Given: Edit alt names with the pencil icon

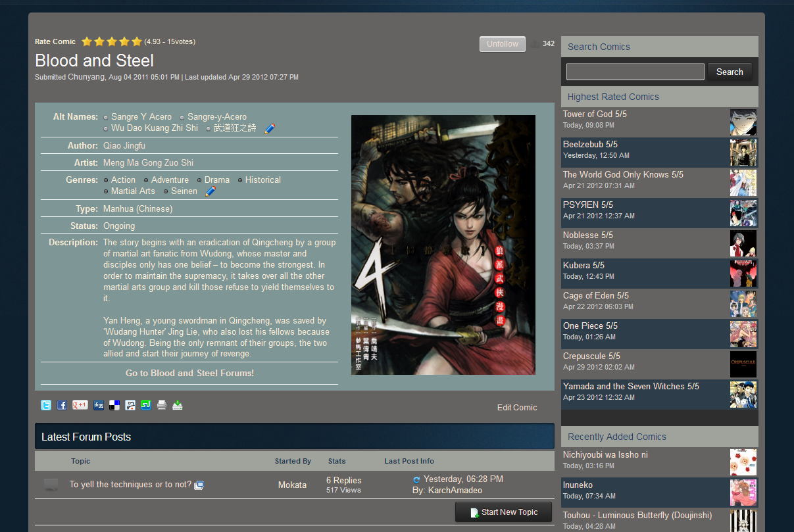Looking at the screenshot, I should 270,128.
